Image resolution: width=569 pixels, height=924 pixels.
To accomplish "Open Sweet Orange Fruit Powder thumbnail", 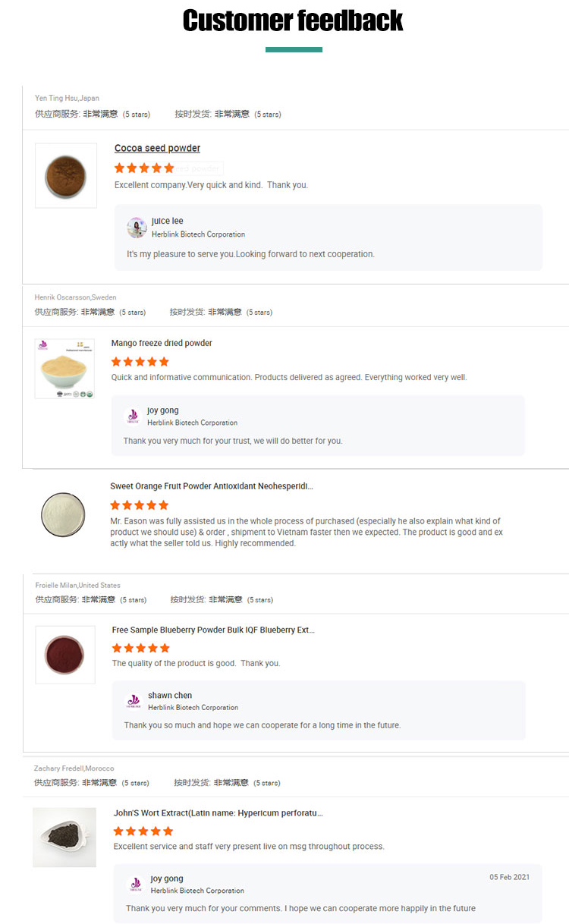I will [x=63, y=515].
